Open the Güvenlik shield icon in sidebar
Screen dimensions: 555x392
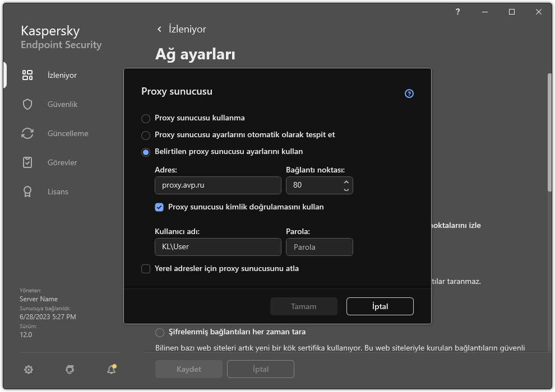(27, 104)
